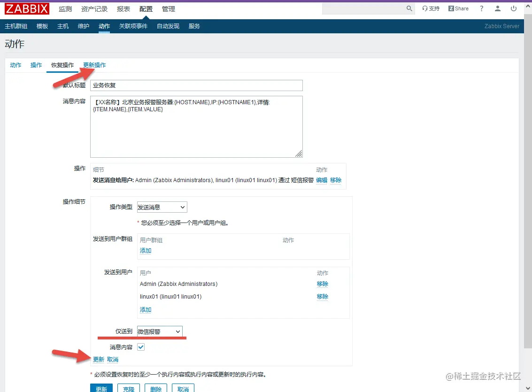Open the 配置 top menu
Viewport: 532px width, 392px height.
146,9
